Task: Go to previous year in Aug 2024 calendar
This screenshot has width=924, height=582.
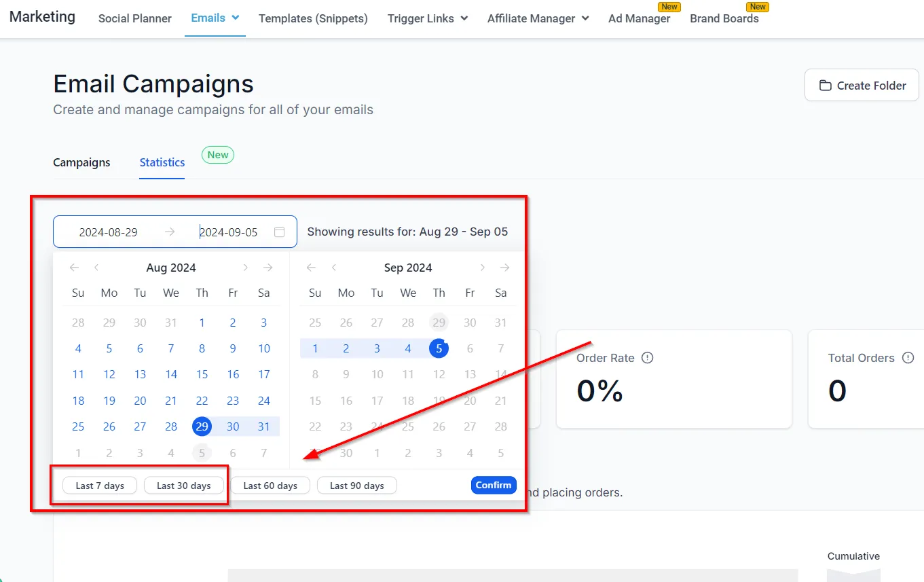Action: click(74, 268)
